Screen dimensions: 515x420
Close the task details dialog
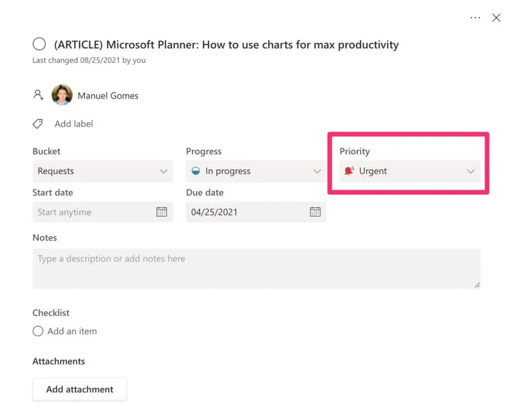click(x=496, y=18)
